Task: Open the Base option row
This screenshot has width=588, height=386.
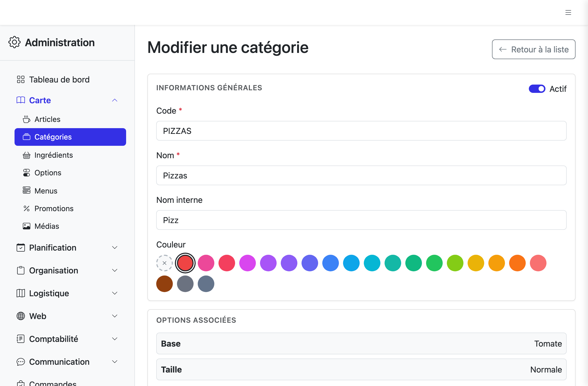Action: pyautogui.click(x=361, y=343)
